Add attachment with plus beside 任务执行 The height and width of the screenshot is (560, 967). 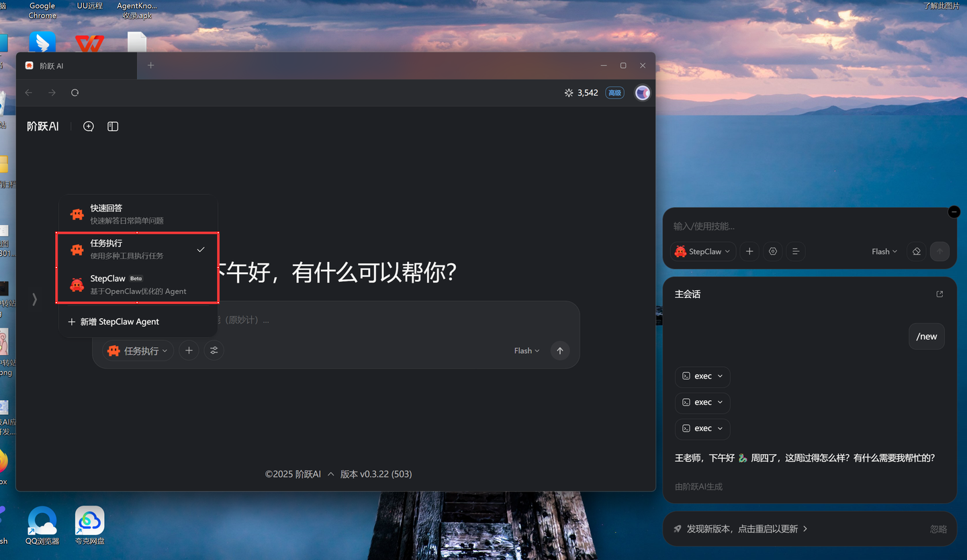(x=189, y=351)
